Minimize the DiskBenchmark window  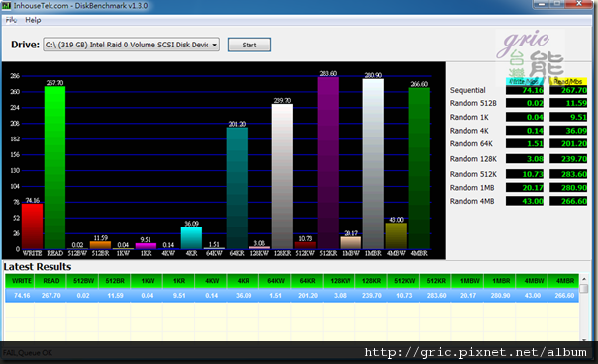(x=542, y=3)
